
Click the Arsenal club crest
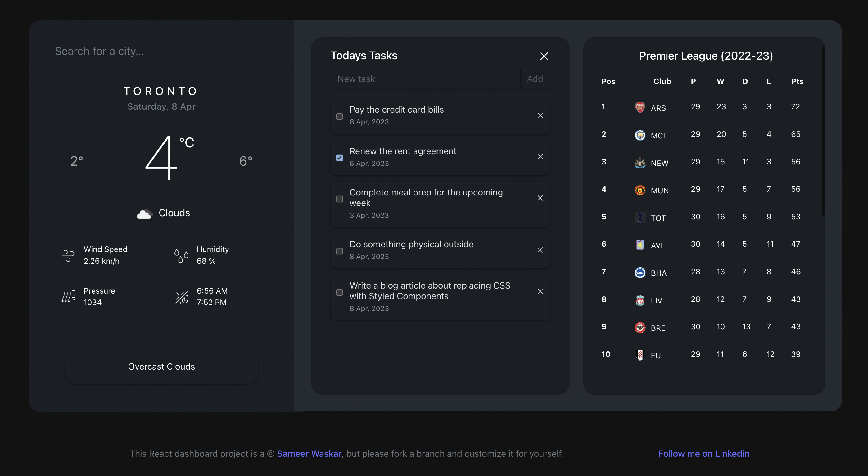(x=640, y=107)
